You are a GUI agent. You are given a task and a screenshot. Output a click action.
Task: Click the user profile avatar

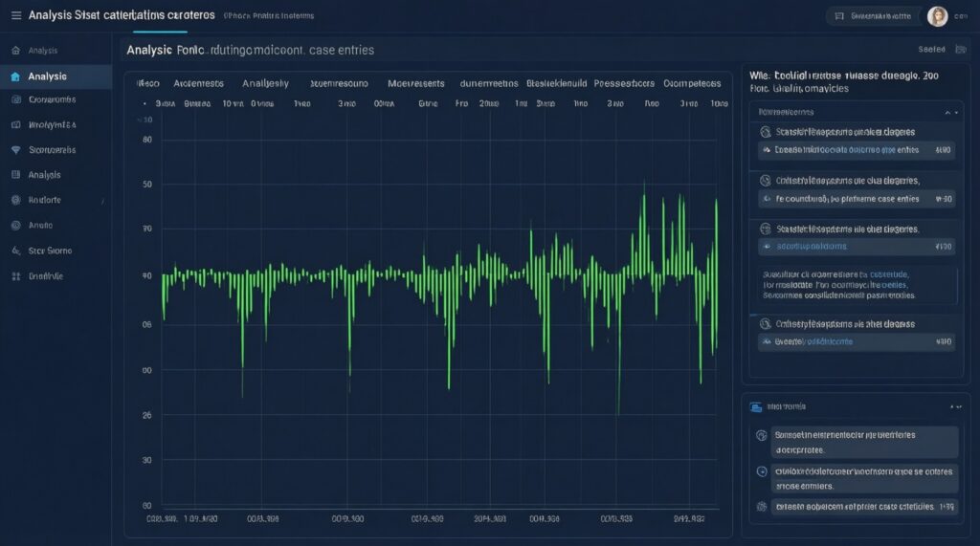tap(937, 16)
